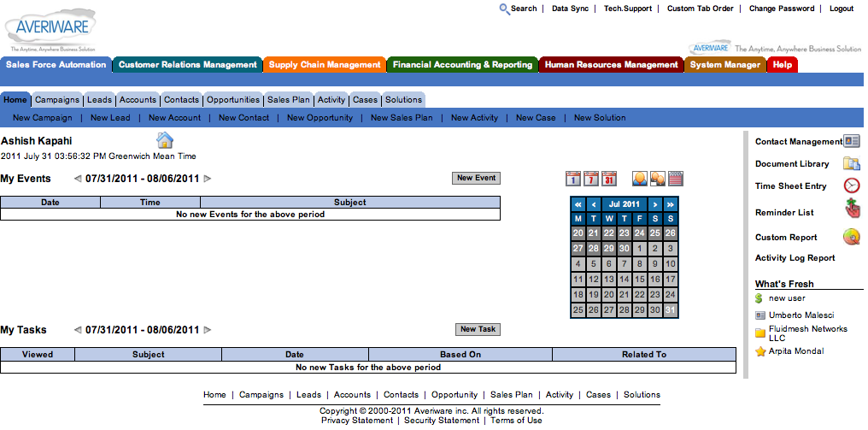Switch to the Sales Plan sub-tab
This screenshot has width=868, height=430.
coord(289,100)
